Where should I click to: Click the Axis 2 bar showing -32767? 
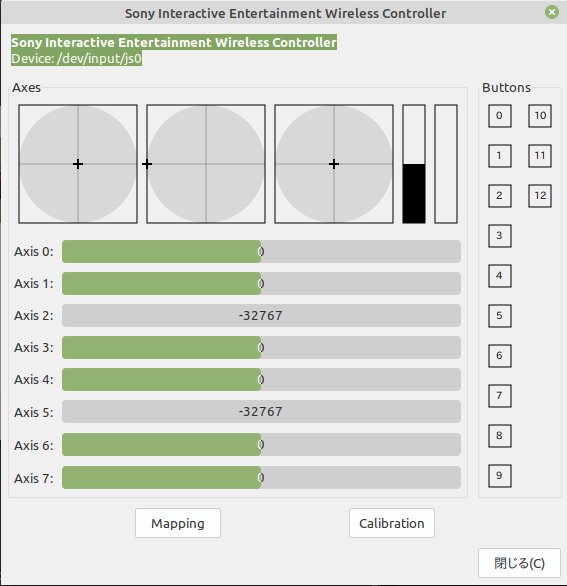click(x=261, y=315)
